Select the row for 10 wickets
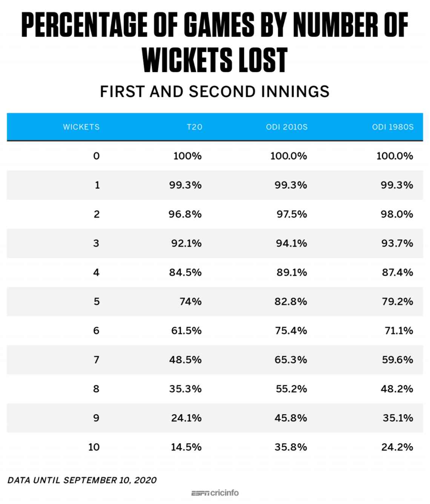This screenshot has height=504, width=430. [215, 447]
